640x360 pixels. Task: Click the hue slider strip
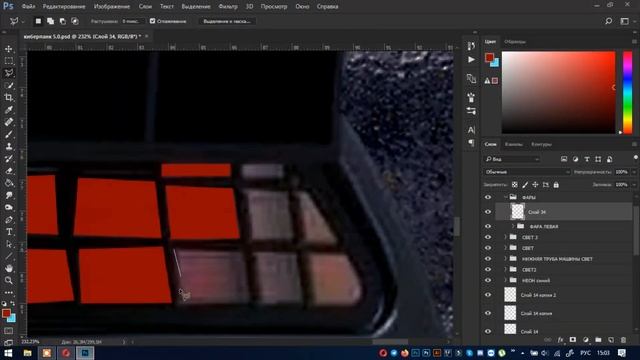pyautogui.click(x=627, y=92)
